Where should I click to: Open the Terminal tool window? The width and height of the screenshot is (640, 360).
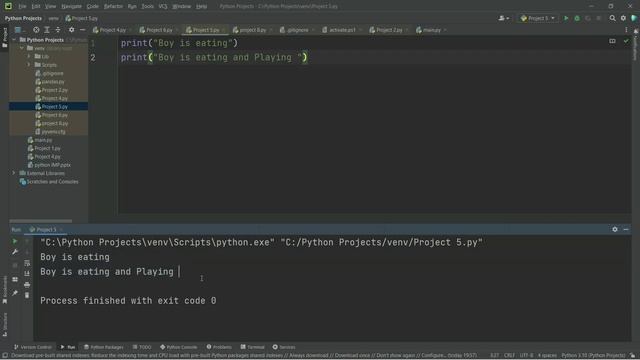coord(252,347)
